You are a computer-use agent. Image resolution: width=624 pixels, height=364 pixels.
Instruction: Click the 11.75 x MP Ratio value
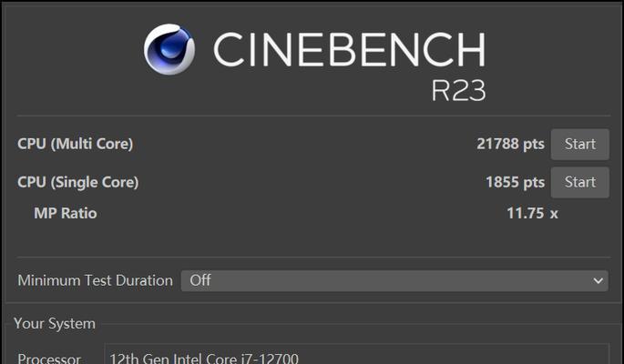(532, 213)
